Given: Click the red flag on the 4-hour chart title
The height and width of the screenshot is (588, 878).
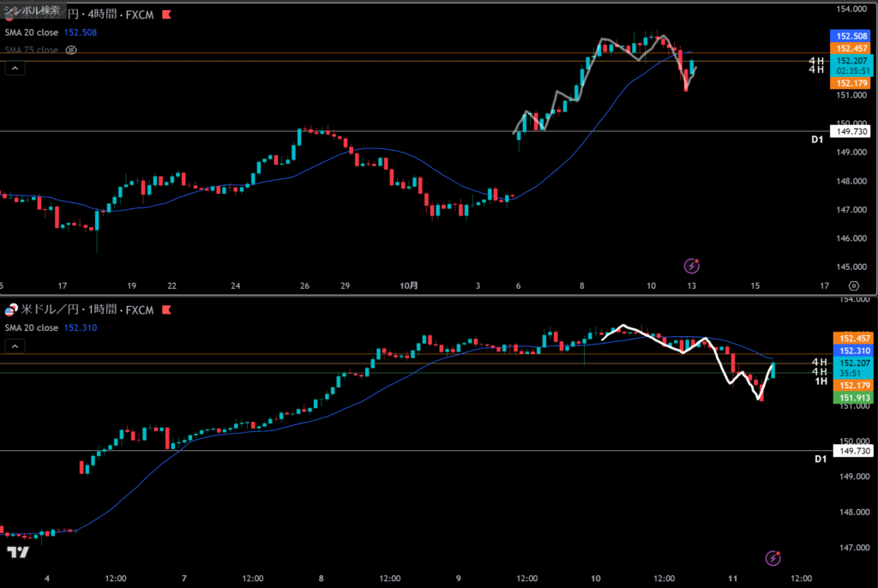Looking at the screenshot, I should point(165,15).
